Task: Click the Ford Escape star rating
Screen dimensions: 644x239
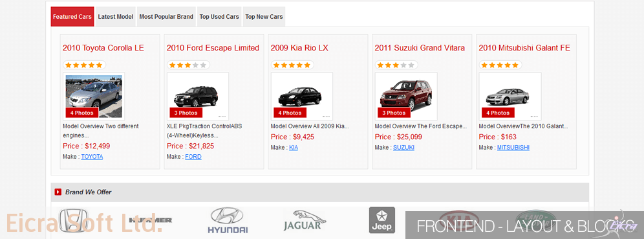Action: [x=188, y=65]
